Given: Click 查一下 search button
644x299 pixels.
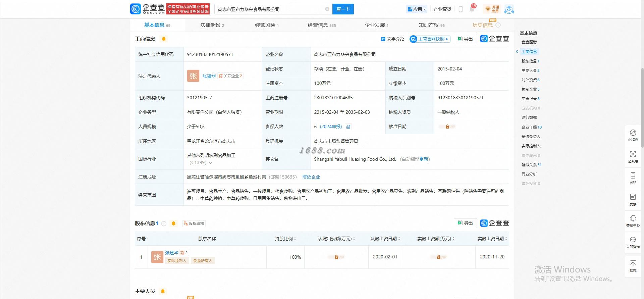Looking at the screenshot, I should tap(343, 9).
